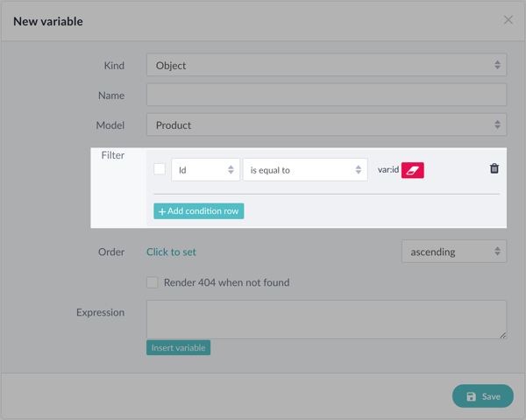
Task: Click the Add condition row button
Action: [199, 211]
